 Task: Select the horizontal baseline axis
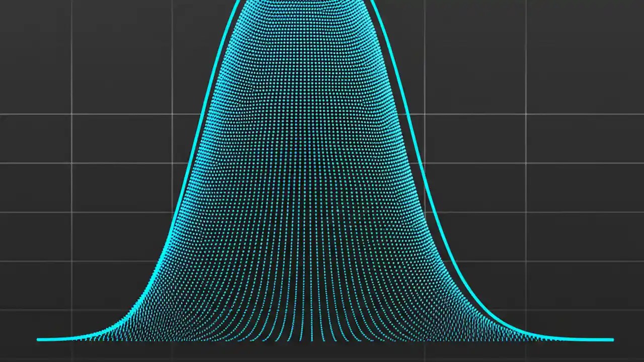coord(322,340)
